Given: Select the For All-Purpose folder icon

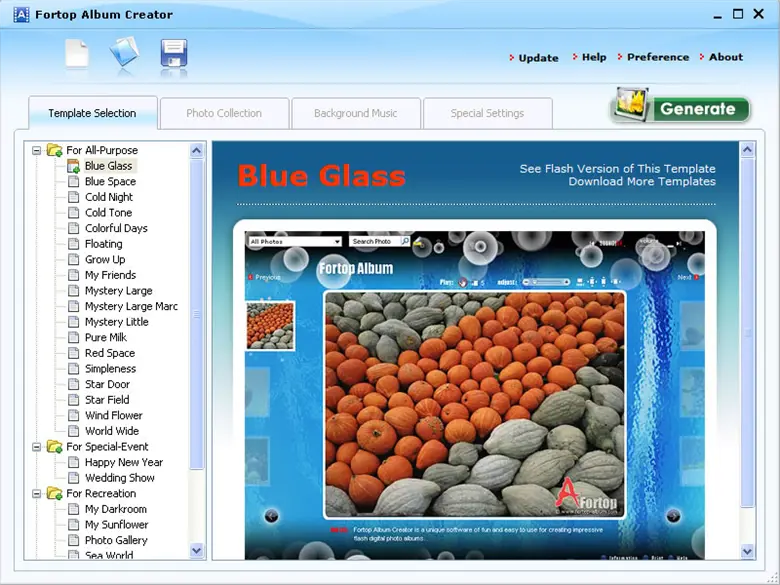Looking at the screenshot, I should point(54,150).
